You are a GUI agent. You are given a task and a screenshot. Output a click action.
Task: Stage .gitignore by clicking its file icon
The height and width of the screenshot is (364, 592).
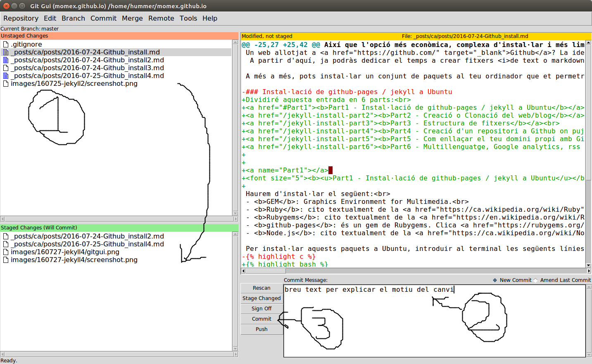(x=5, y=44)
